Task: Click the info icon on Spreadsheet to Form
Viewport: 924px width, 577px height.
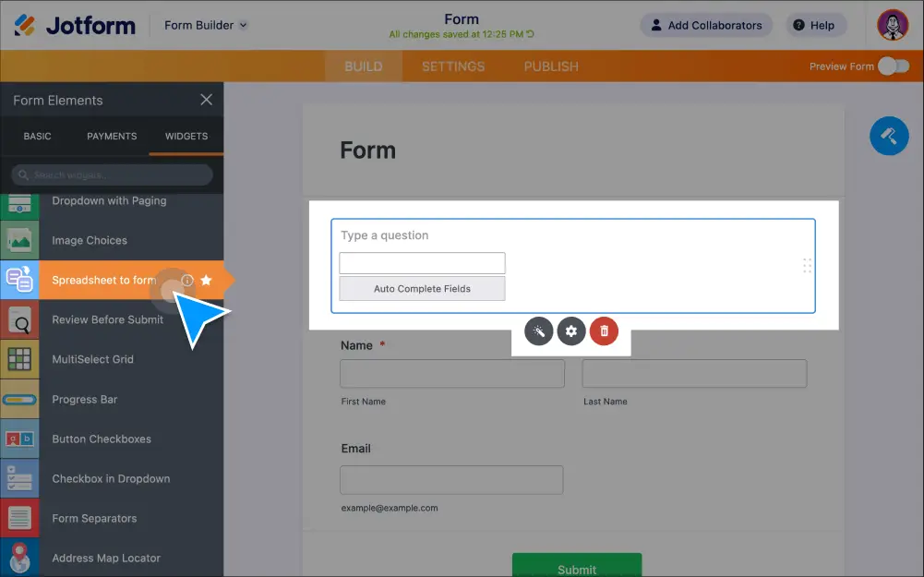Action: point(188,279)
